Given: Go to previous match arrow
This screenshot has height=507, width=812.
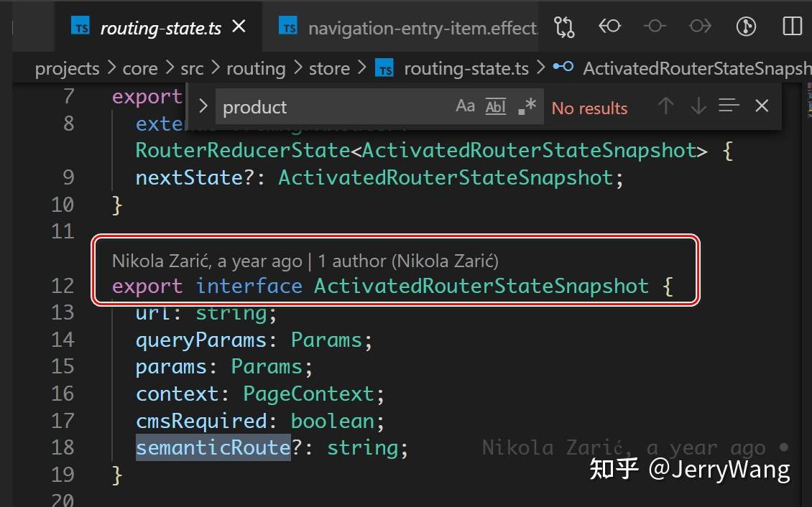Looking at the screenshot, I should tap(666, 106).
